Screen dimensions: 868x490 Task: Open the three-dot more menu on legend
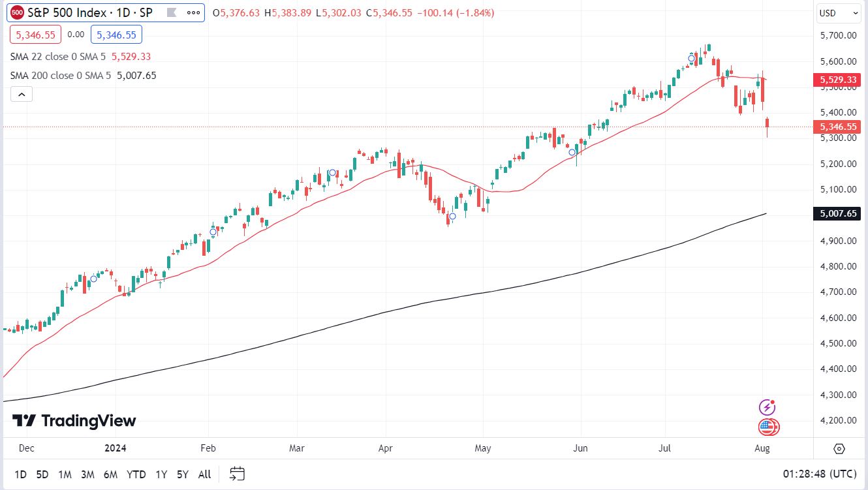tap(193, 12)
